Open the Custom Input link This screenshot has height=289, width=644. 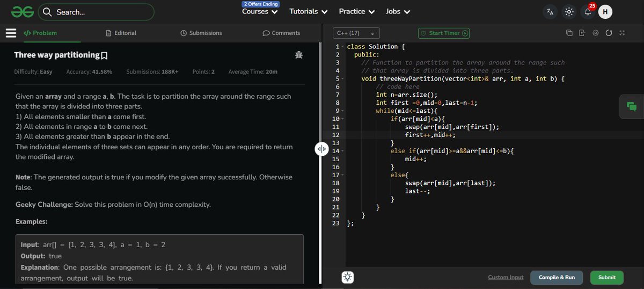click(x=506, y=277)
